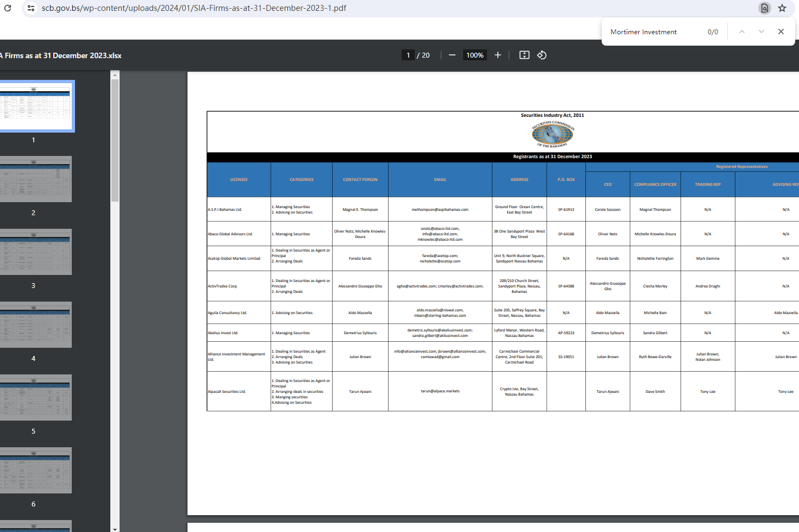This screenshot has width=799, height=532.
Task: Click the demetris.syllouris@akeliusinvest.com email
Action: (440, 330)
